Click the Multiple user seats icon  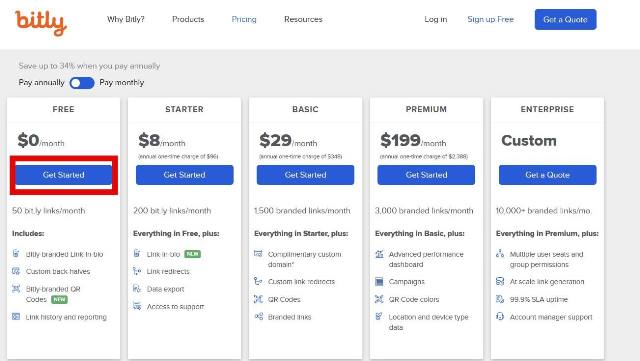click(500, 254)
